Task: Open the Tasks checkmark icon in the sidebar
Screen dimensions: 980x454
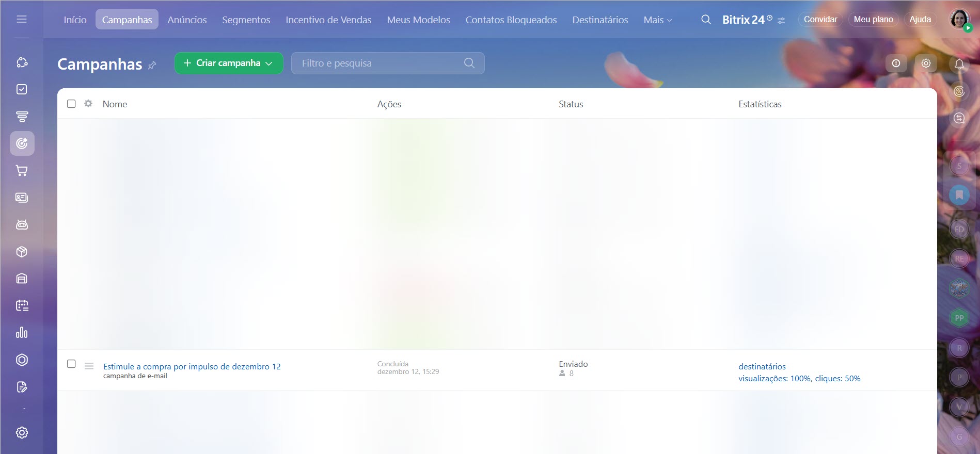Action: [22, 89]
